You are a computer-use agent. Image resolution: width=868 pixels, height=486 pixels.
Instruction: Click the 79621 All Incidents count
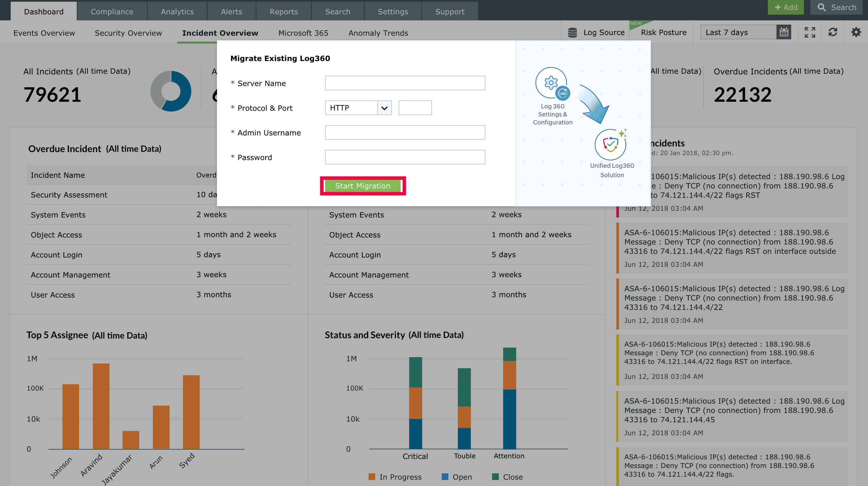[x=52, y=95]
